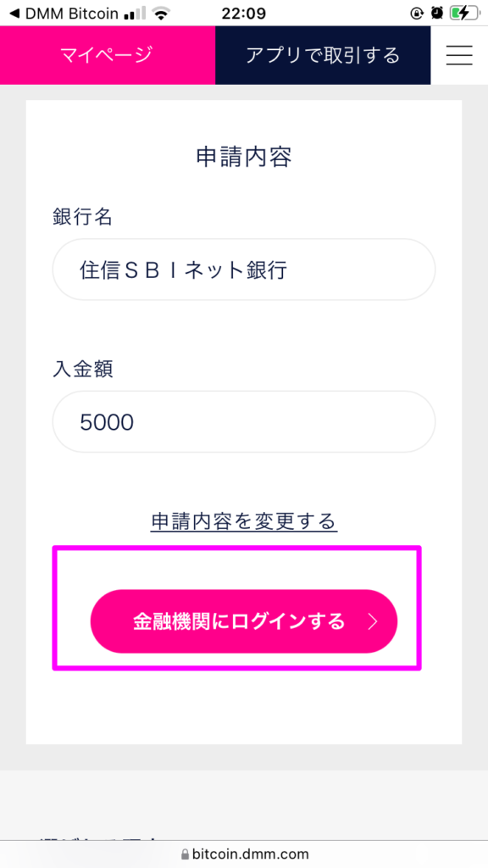Tap the padlock icon beside bitcoin.dmm.com
Screen dimensions: 488x868
coord(185,854)
